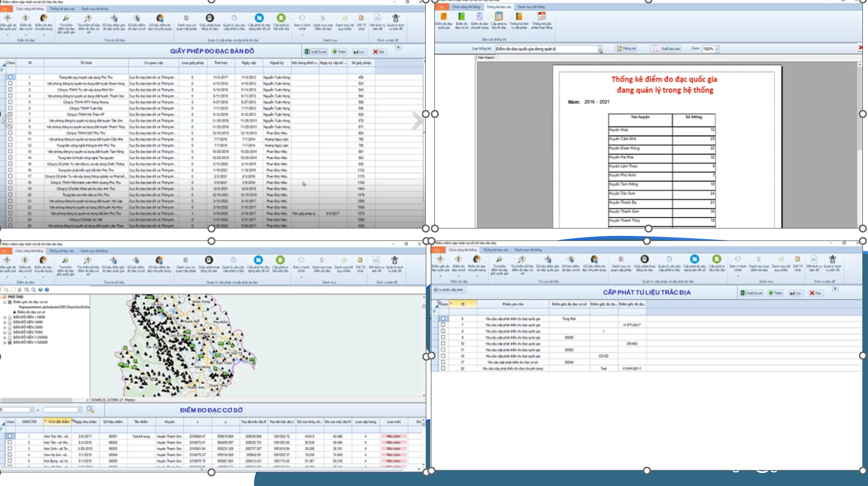The image size is (868, 486).
Task: Open the Loại thống kê dropdown
Action: pos(600,49)
